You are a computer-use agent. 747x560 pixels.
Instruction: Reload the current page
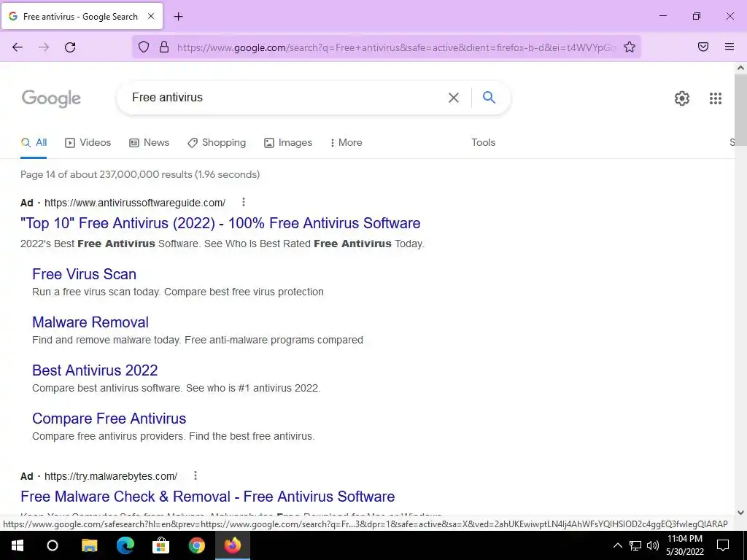coord(70,47)
